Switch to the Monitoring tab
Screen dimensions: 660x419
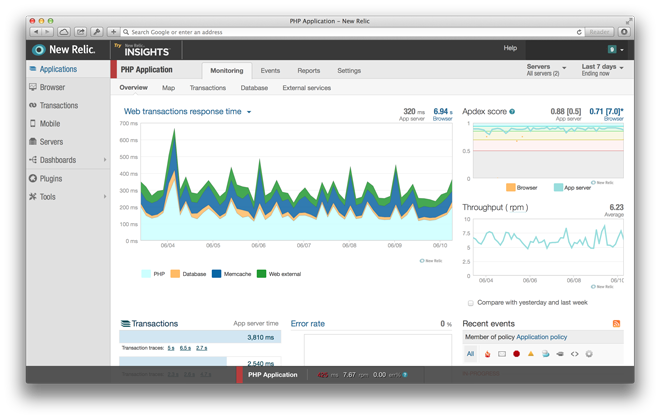tap(227, 70)
